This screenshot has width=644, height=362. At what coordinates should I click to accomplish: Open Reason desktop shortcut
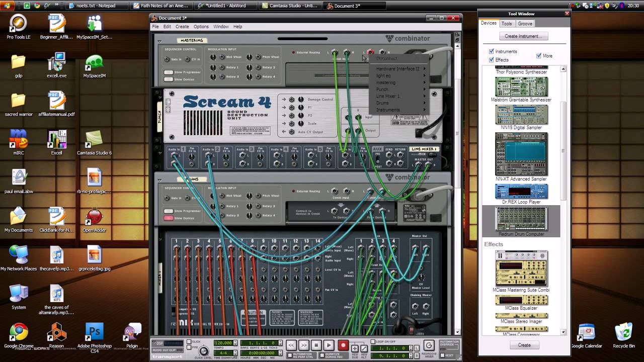click(x=56, y=336)
